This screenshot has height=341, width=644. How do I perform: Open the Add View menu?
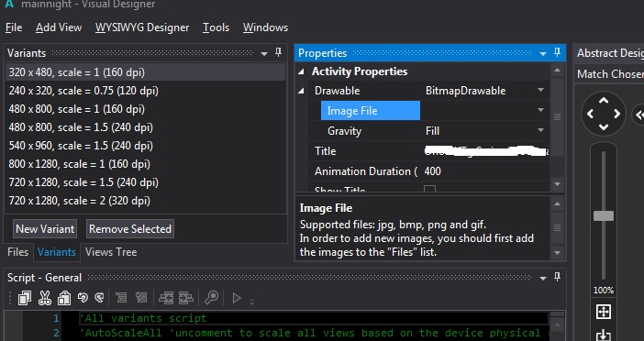(59, 27)
